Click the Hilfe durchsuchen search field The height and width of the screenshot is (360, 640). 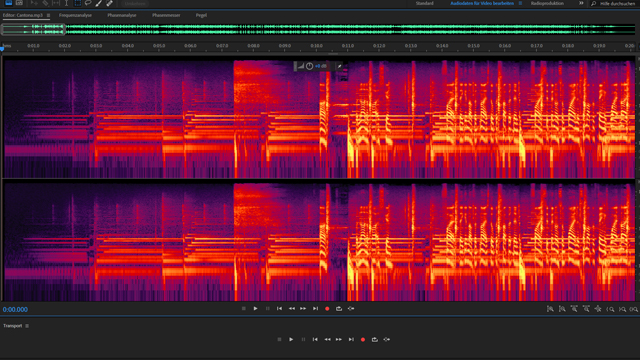tap(617, 4)
